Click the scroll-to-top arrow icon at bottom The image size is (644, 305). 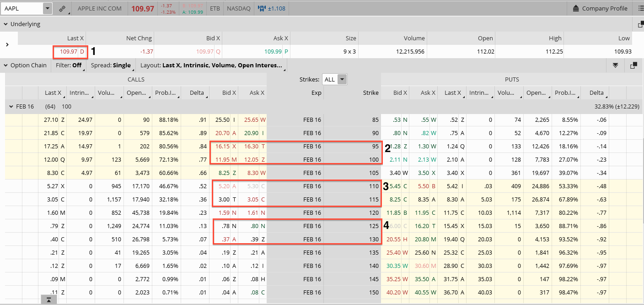(49, 300)
